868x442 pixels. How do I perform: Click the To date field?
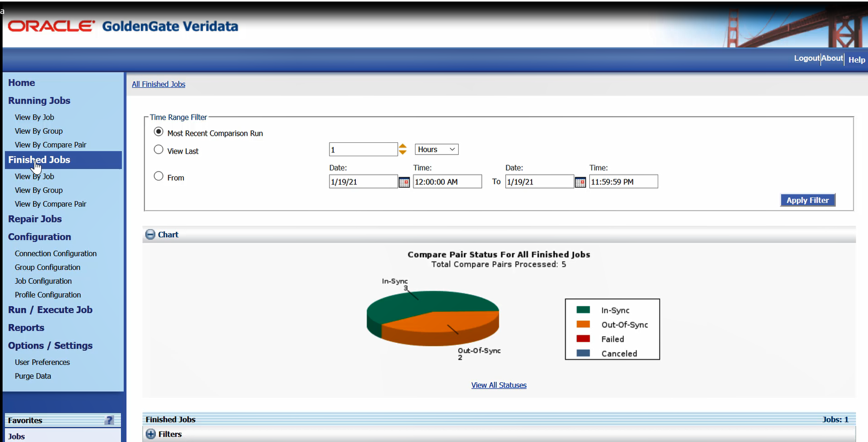pos(539,182)
